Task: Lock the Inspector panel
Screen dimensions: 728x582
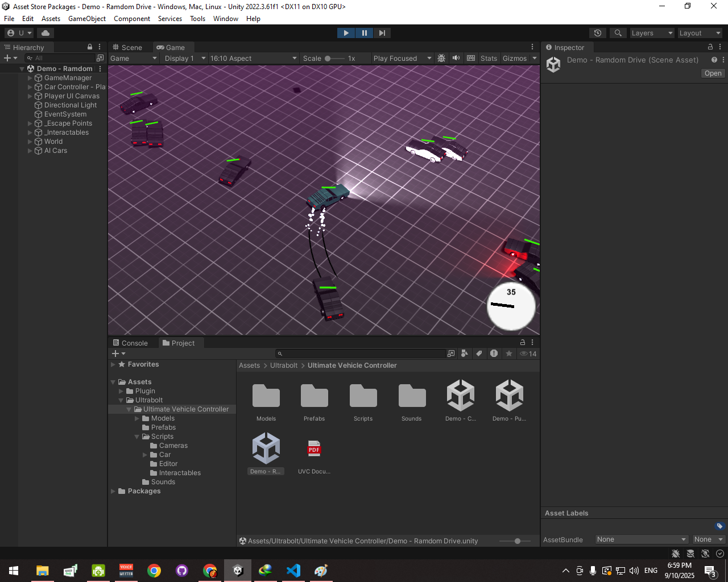Action: click(x=710, y=47)
